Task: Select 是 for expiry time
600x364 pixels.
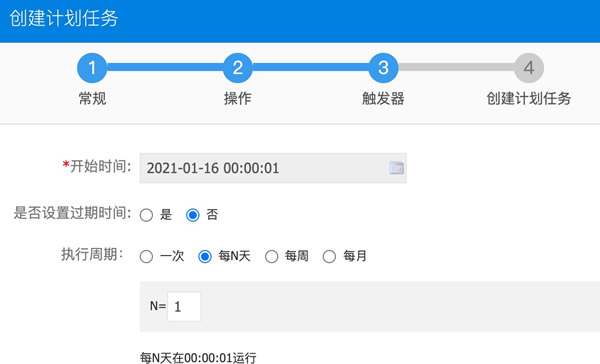Action: coord(146,215)
